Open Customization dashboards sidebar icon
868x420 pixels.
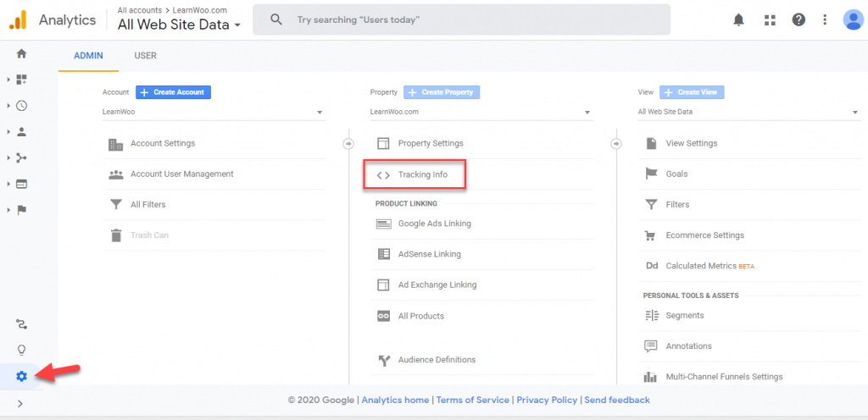coord(21,80)
